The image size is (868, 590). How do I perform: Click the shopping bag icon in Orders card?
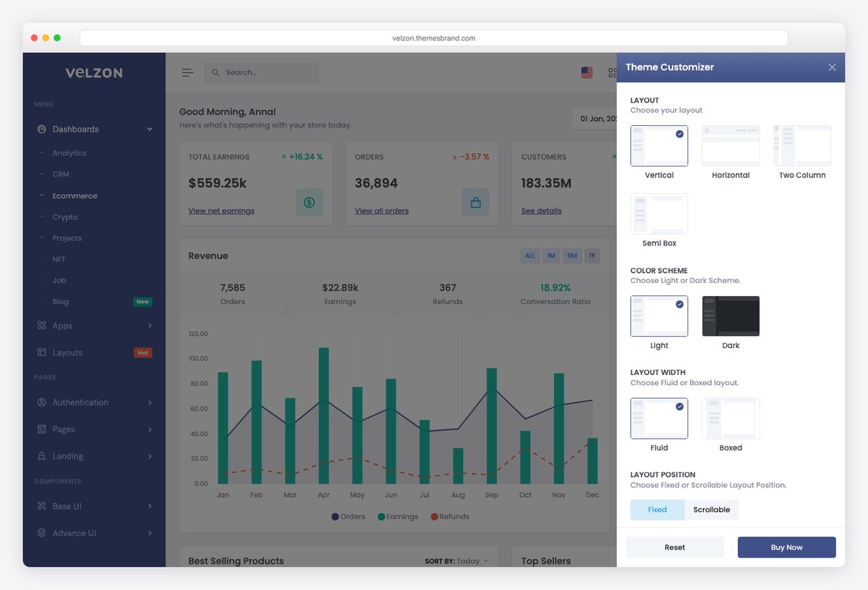476,203
